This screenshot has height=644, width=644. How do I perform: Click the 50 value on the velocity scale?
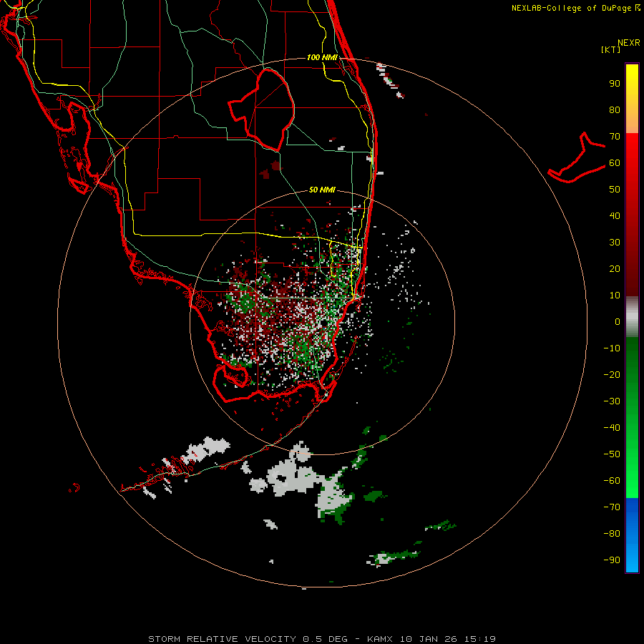(615, 190)
